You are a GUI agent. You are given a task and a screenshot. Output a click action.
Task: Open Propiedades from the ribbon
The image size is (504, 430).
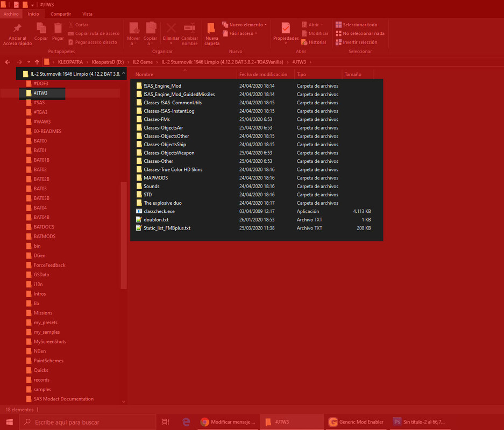click(x=286, y=33)
